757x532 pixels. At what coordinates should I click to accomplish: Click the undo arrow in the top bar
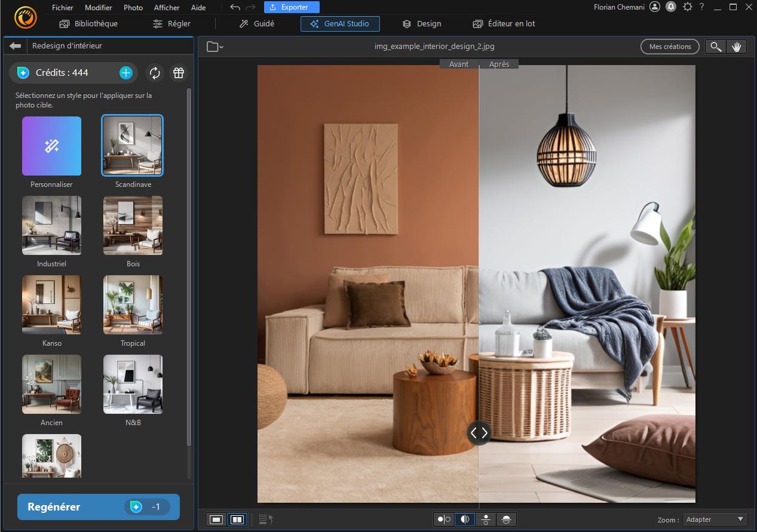coord(234,7)
